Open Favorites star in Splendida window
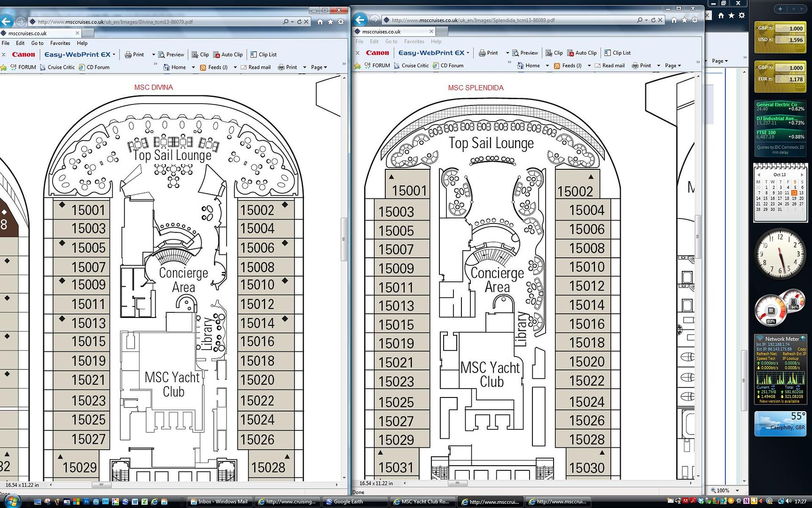Viewport: 812px width, 508px height. click(684, 20)
